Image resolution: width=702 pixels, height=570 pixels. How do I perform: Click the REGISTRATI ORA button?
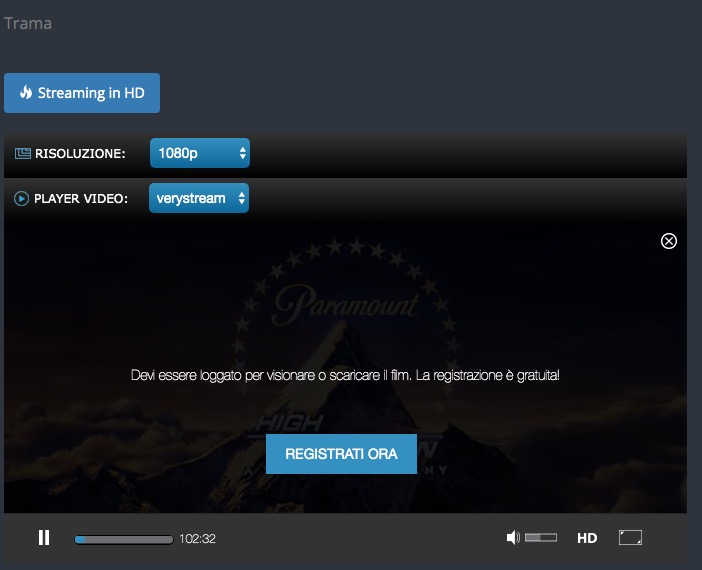coord(341,454)
